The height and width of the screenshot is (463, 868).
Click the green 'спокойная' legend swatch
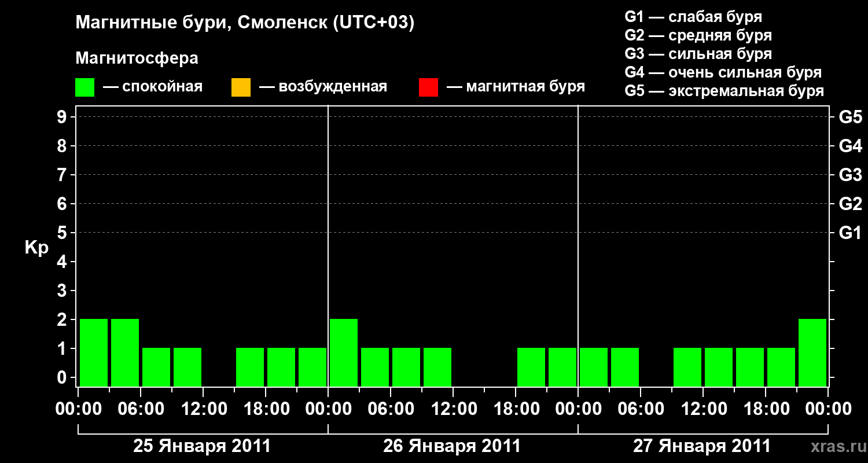[85, 87]
